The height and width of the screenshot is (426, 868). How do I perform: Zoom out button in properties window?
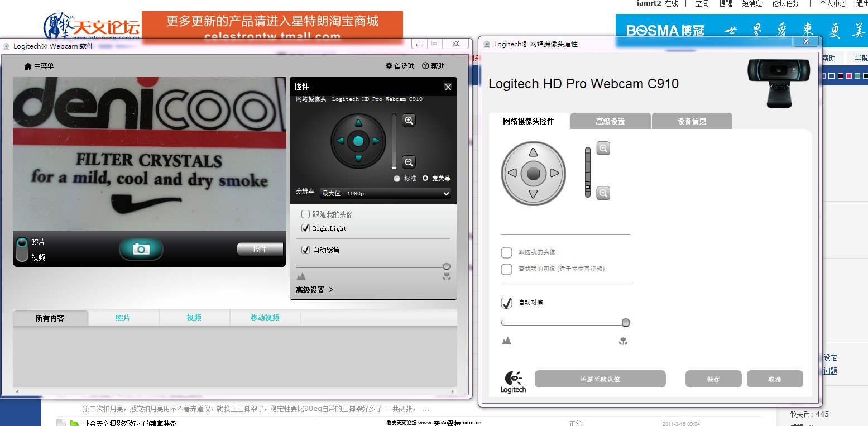coord(603,193)
